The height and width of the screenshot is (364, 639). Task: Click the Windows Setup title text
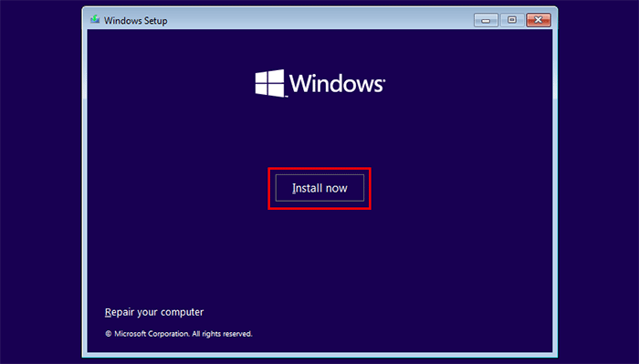coord(136,20)
